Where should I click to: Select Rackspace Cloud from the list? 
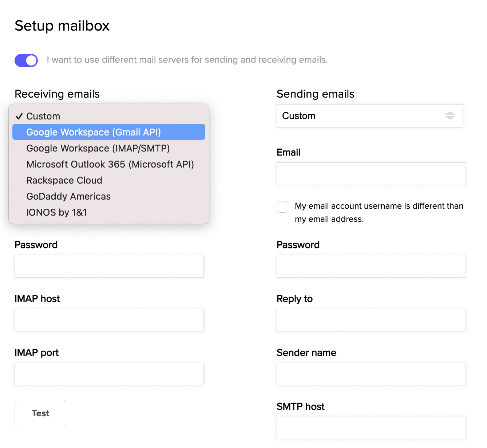(x=109, y=180)
